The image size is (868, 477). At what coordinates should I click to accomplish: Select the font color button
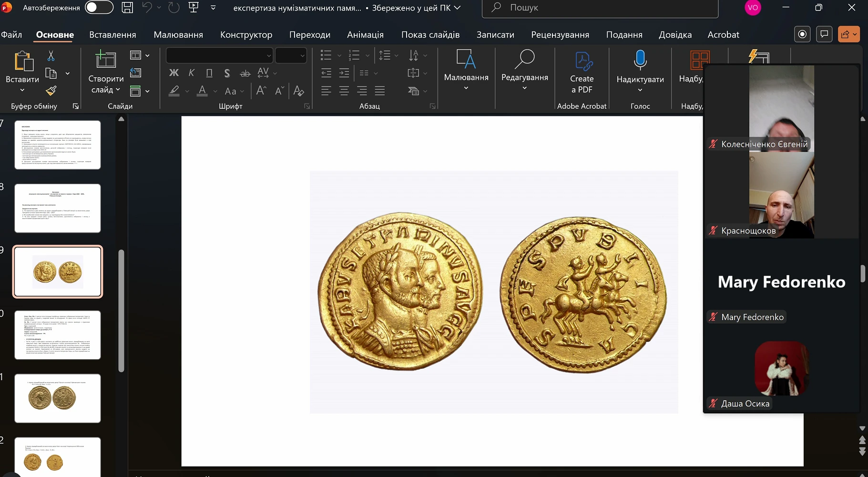coord(202,91)
